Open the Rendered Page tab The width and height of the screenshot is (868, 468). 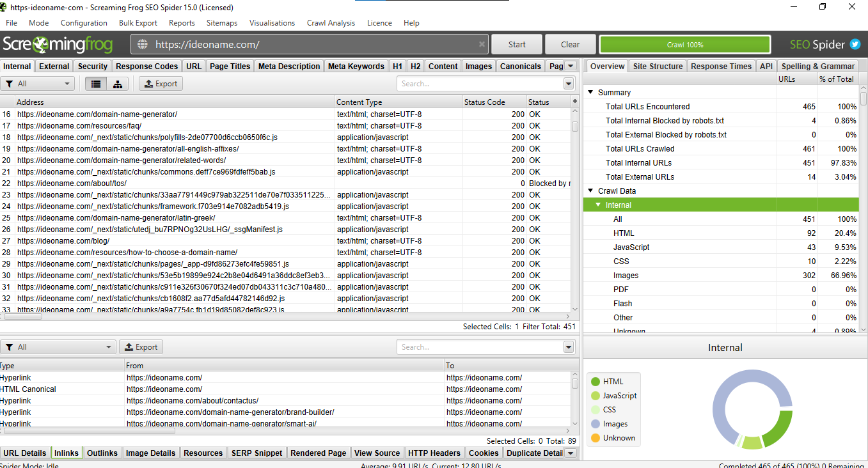tap(318, 453)
